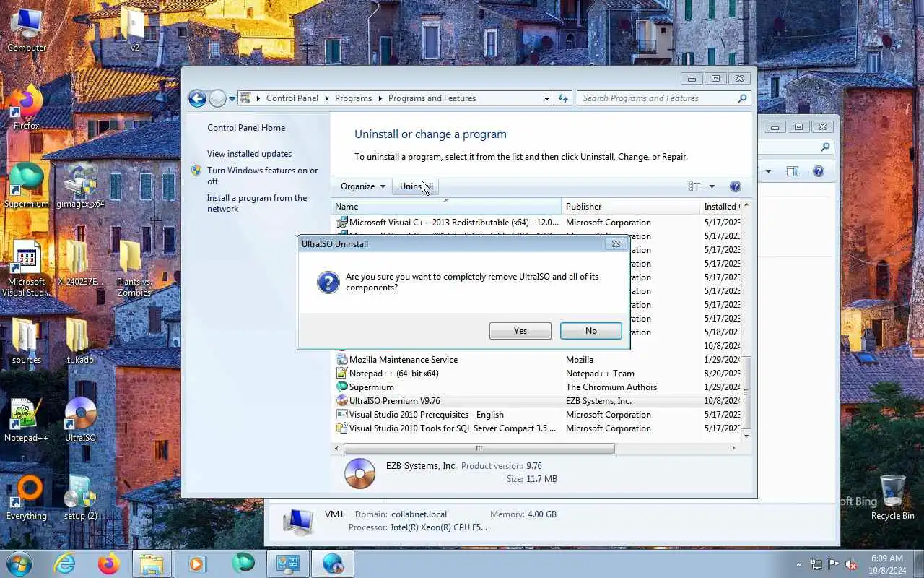The image size is (924, 578).
Task: Click the Uninstall toolbar button
Action: [x=416, y=186]
